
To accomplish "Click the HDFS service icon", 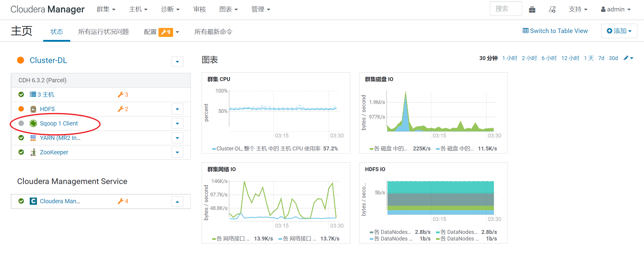I will click(33, 109).
